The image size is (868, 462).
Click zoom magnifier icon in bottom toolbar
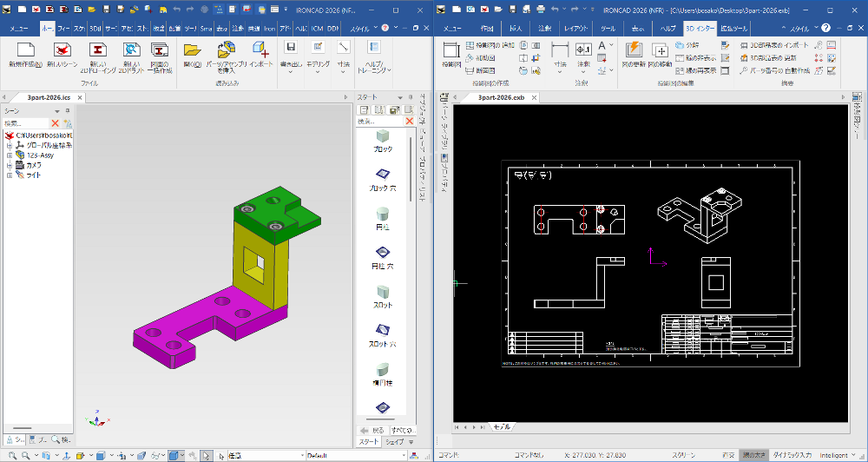pos(12,455)
